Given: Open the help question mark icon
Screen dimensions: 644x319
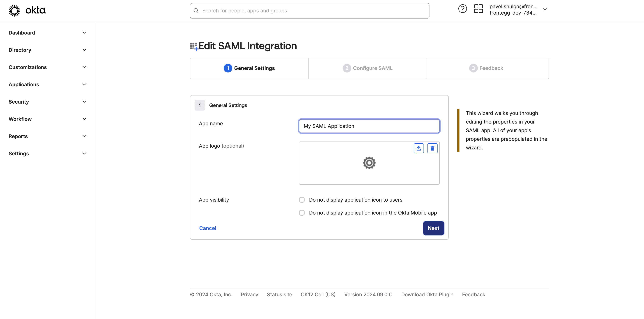Looking at the screenshot, I should 462,9.
